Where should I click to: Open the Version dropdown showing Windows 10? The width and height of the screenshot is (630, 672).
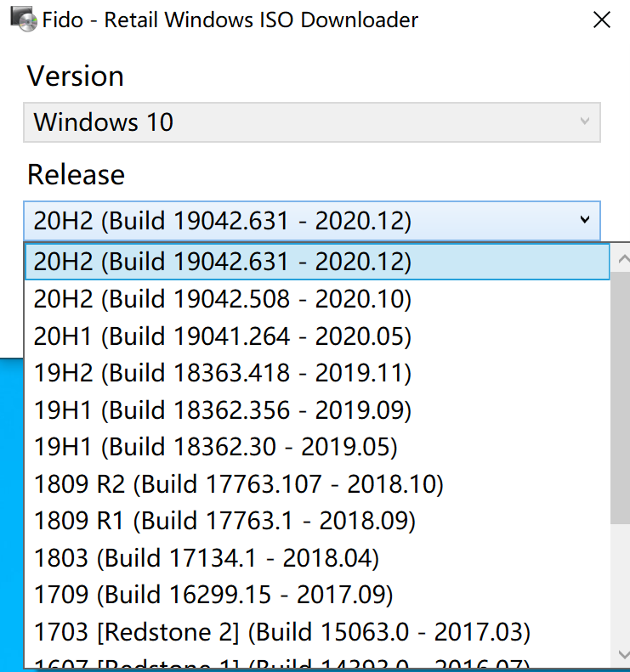[x=312, y=122]
